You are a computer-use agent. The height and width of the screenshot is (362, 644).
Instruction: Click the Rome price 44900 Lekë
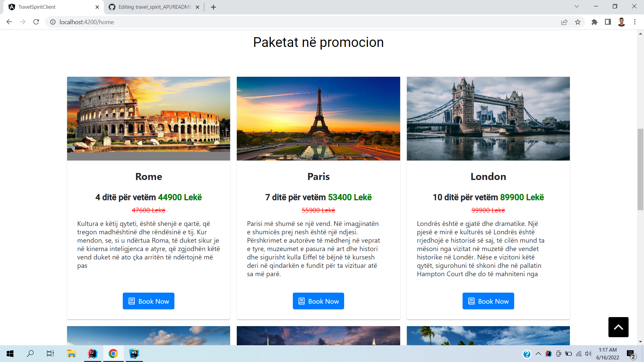pyautogui.click(x=180, y=197)
